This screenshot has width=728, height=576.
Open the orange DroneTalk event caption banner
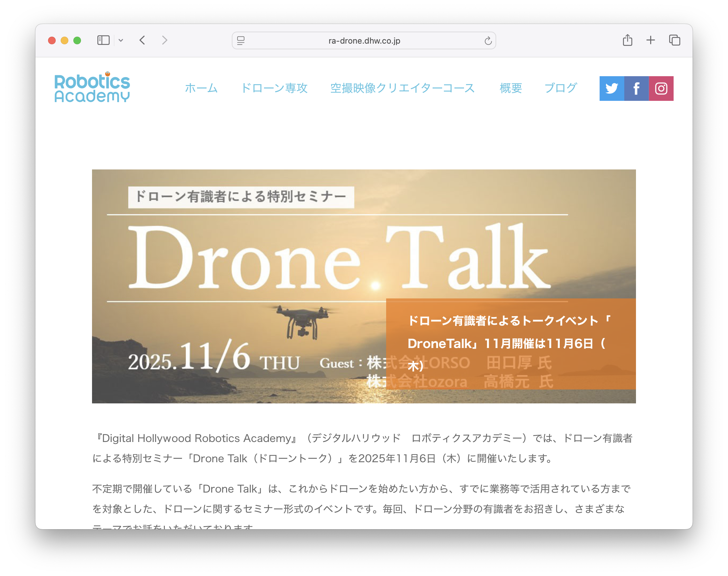510,343
